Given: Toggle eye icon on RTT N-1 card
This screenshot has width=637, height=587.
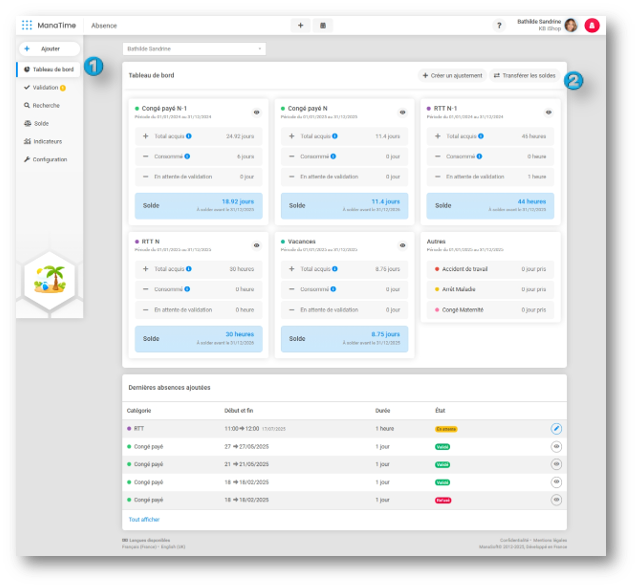Looking at the screenshot, I should point(548,112).
